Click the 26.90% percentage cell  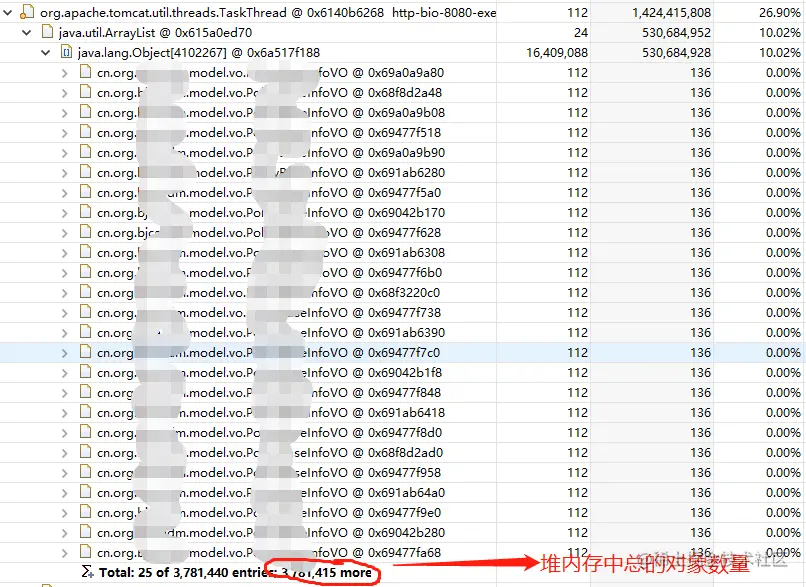pyautogui.click(x=780, y=12)
